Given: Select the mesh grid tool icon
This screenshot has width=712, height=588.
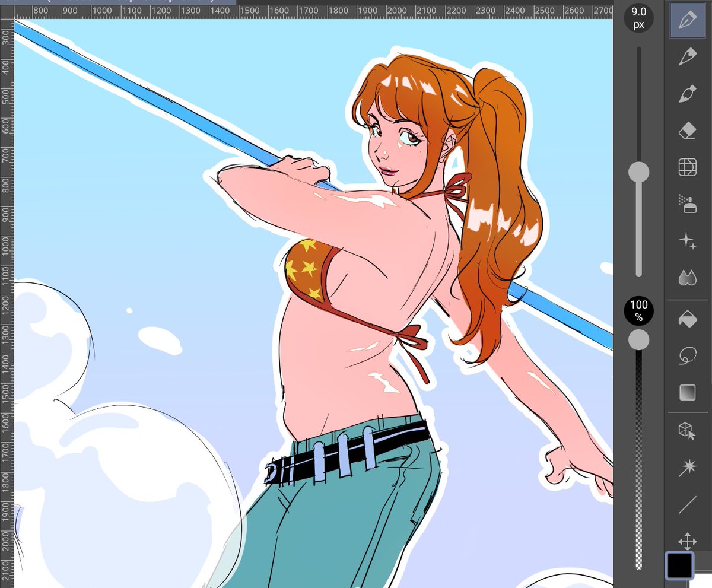Looking at the screenshot, I should [x=687, y=167].
